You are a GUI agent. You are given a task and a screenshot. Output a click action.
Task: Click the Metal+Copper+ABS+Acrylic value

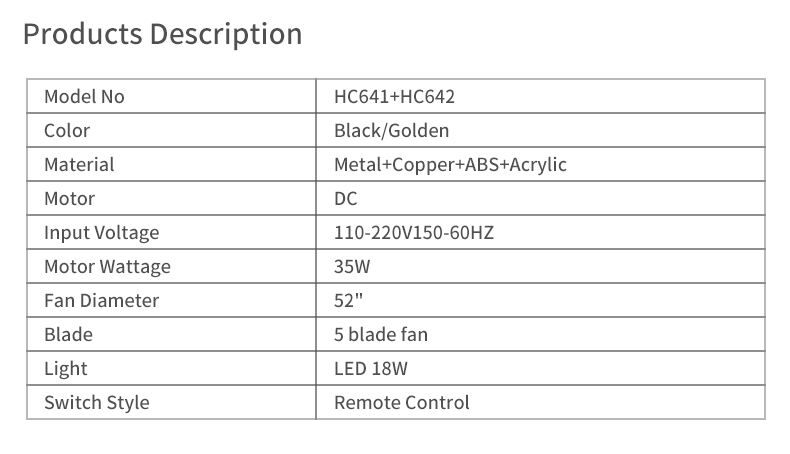coord(450,165)
